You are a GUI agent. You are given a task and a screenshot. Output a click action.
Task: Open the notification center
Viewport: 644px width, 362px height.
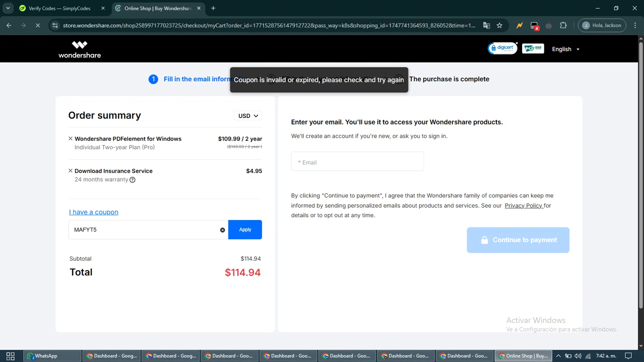coord(628,356)
